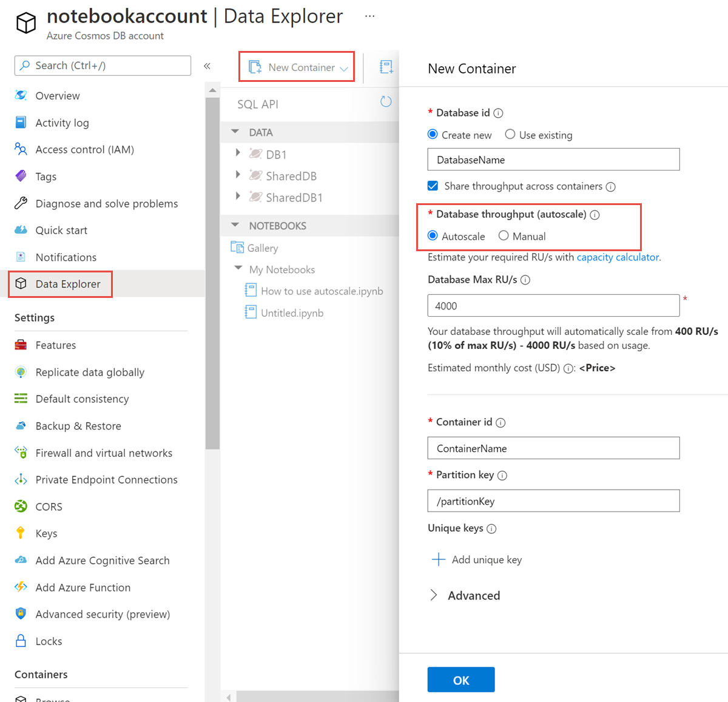
Task: Click the refresh icon beside SQL API
Action: click(386, 101)
